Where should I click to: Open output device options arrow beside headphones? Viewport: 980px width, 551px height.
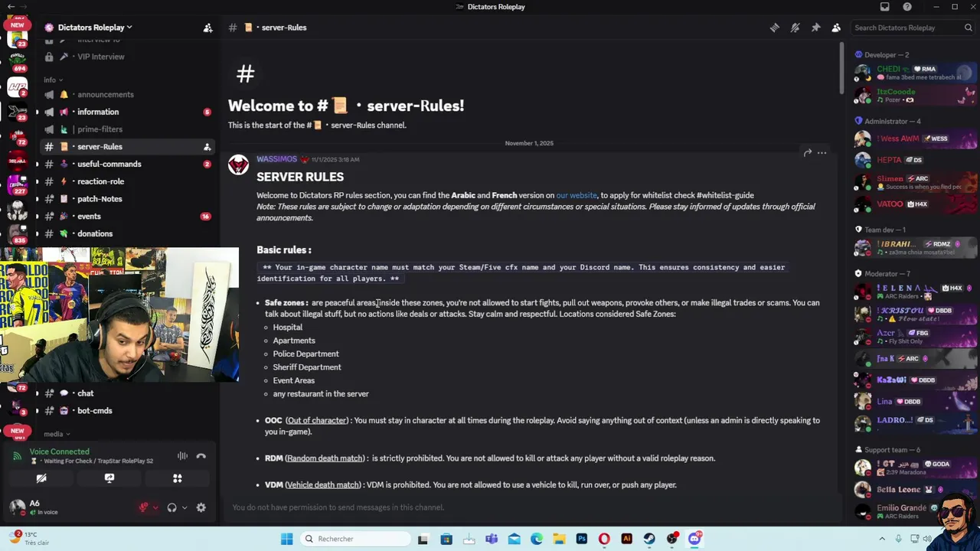pos(184,507)
